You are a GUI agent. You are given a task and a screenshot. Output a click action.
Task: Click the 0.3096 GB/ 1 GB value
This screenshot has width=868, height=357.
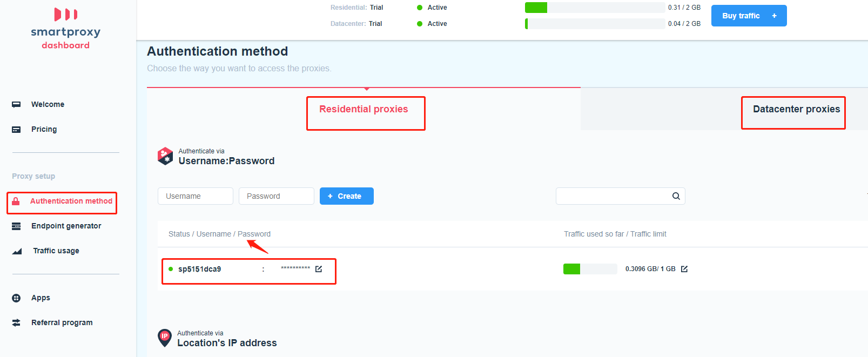pyautogui.click(x=650, y=269)
